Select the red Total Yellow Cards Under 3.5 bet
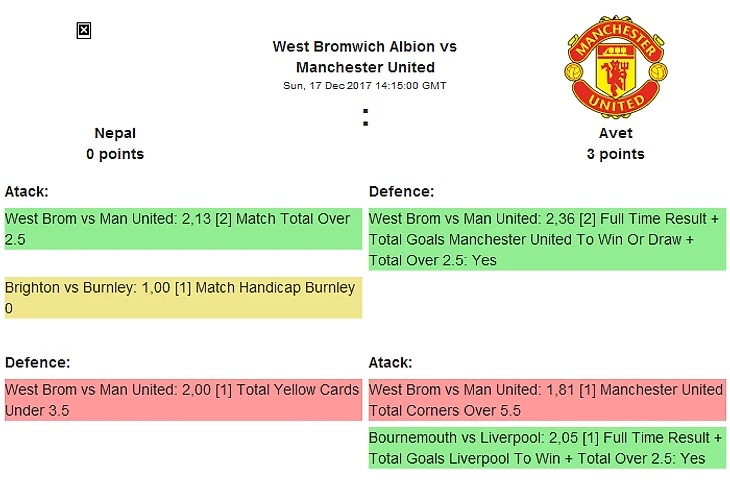 pyautogui.click(x=183, y=400)
